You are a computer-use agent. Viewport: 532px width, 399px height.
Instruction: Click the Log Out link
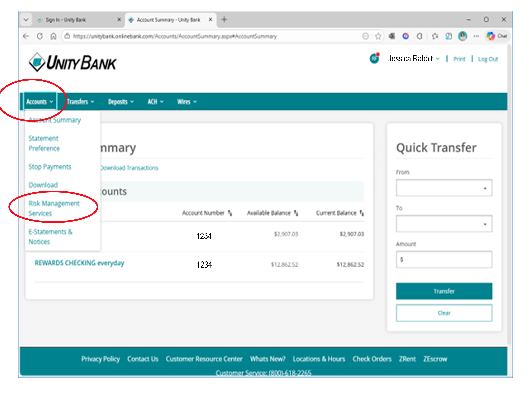pos(488,59)
